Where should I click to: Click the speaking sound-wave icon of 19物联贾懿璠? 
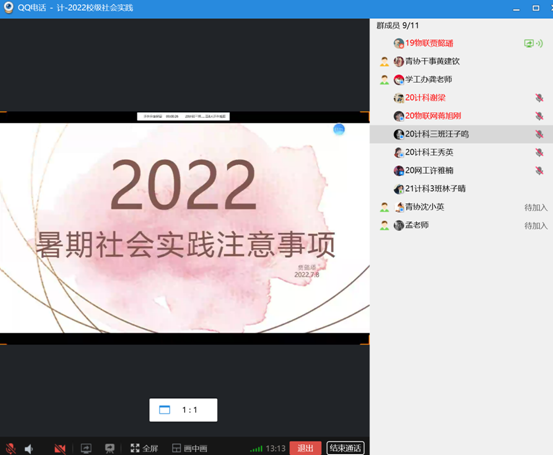[540, 43]
